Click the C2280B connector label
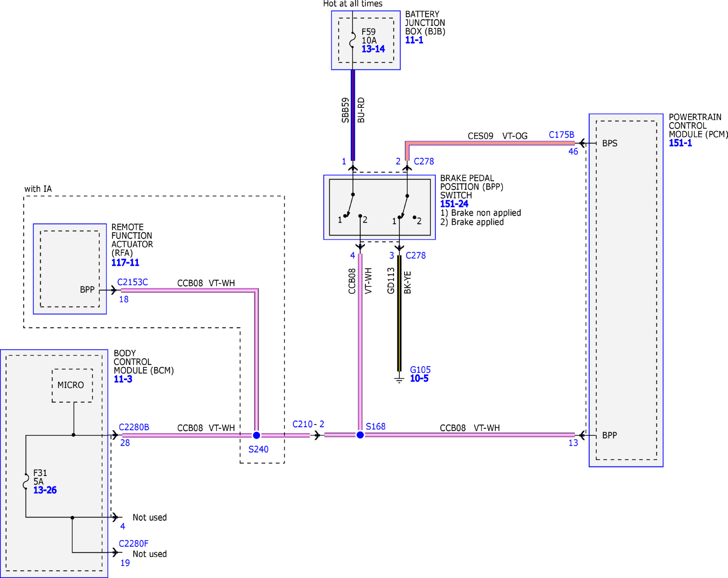 [x=134, y=427]
